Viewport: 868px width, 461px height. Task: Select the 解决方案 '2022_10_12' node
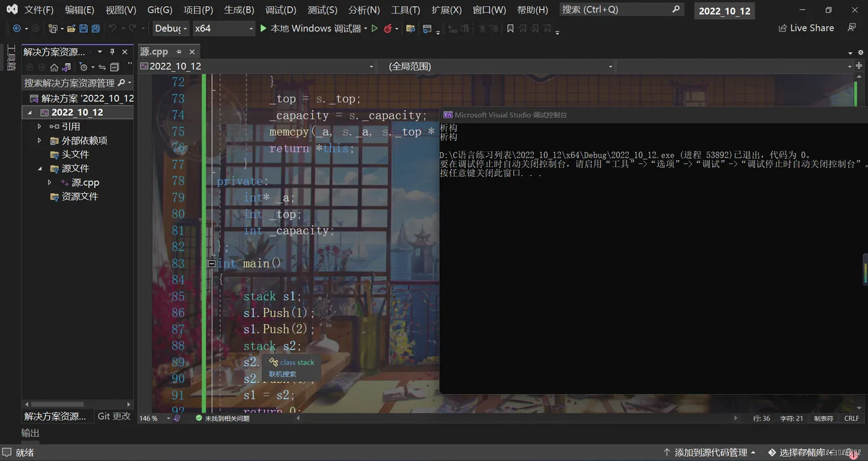pyautogui.click(x=81, y=98)
